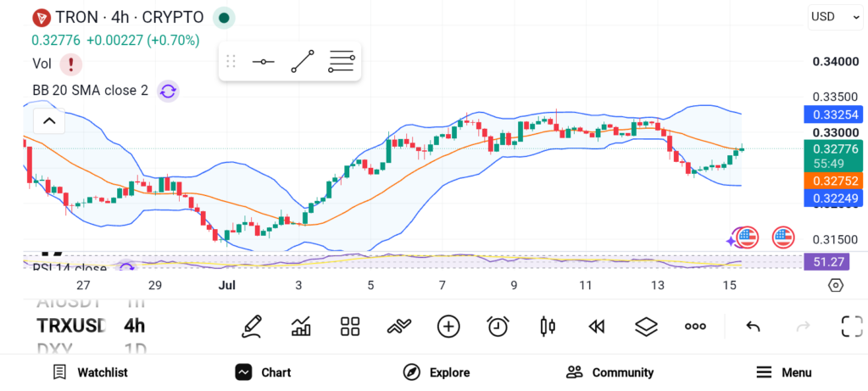This screenshot has width=868, height=391.
Task: Click the TRON · 4h · CRYPTO title
Action: (130, 18)
